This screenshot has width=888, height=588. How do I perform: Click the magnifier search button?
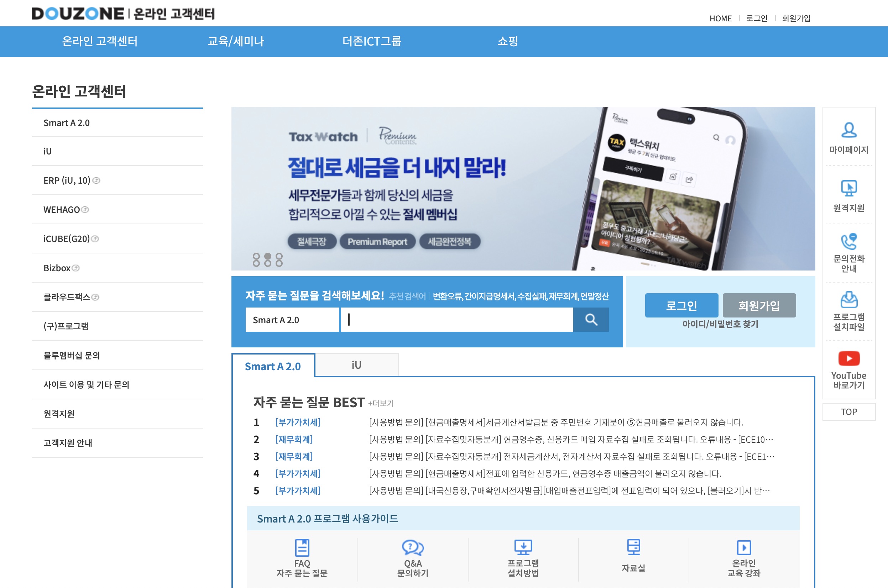(591, 320)
